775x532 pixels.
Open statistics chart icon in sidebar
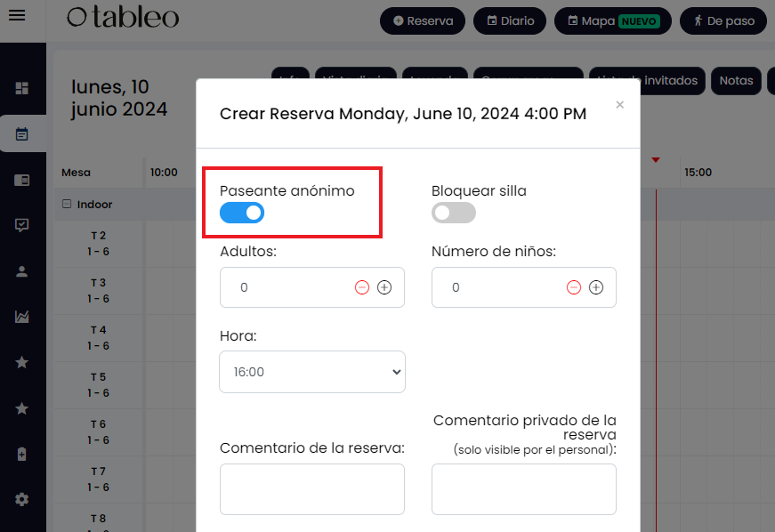coord(21,317)
